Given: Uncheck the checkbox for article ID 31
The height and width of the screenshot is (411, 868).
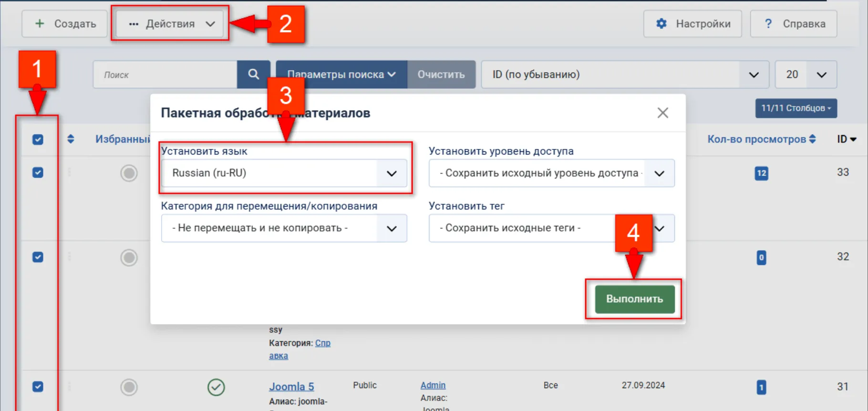Looking at the screenshot, I should tap(38, 387).
